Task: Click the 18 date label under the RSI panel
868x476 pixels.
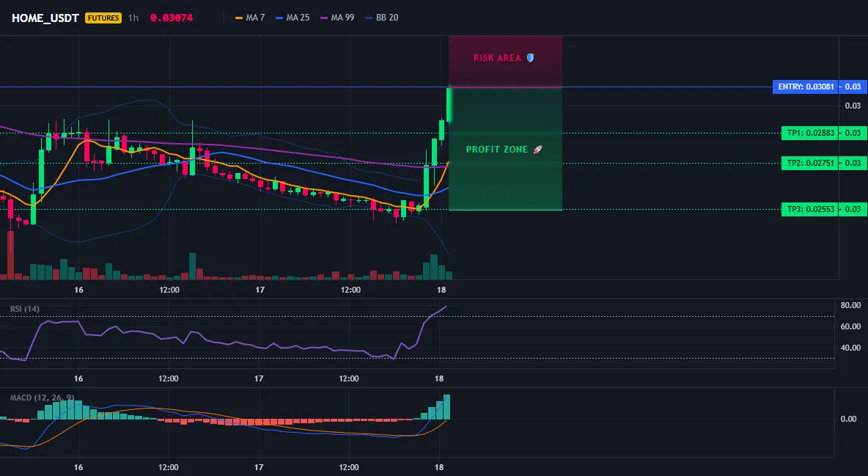Action: click(440, 378)
